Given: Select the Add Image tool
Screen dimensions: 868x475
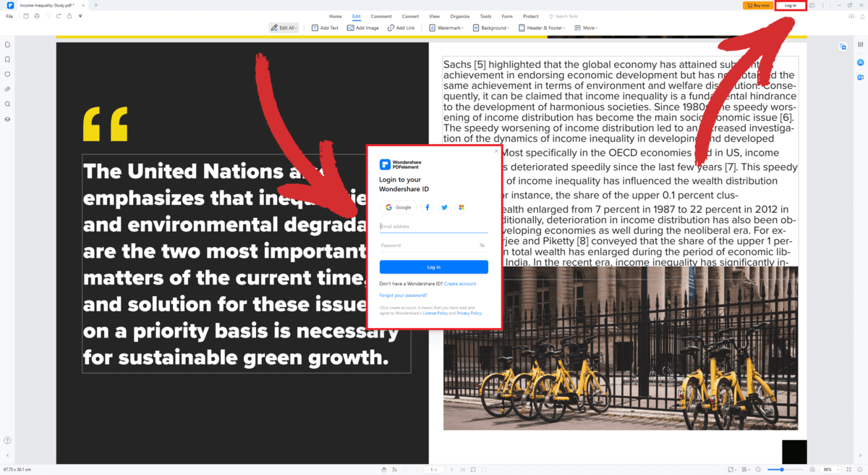Looking at the screenshot, I should point(362,28).
